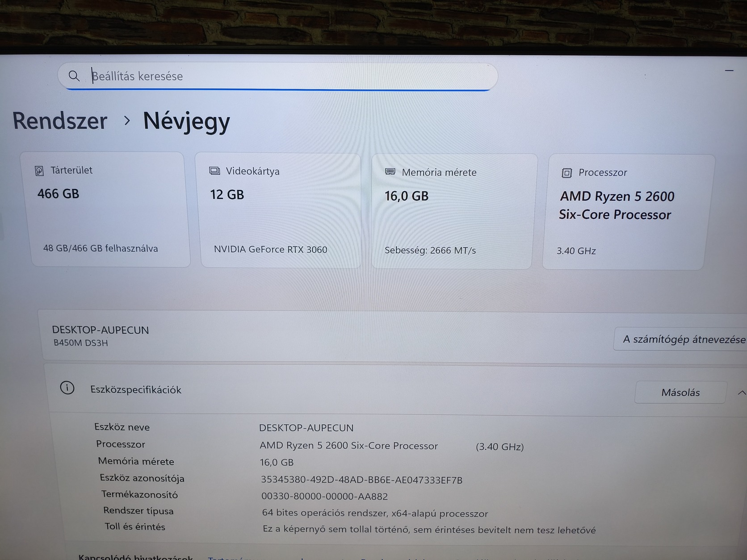Click the 'Termékazonosító' row label
747x560 pixels.
139,494
